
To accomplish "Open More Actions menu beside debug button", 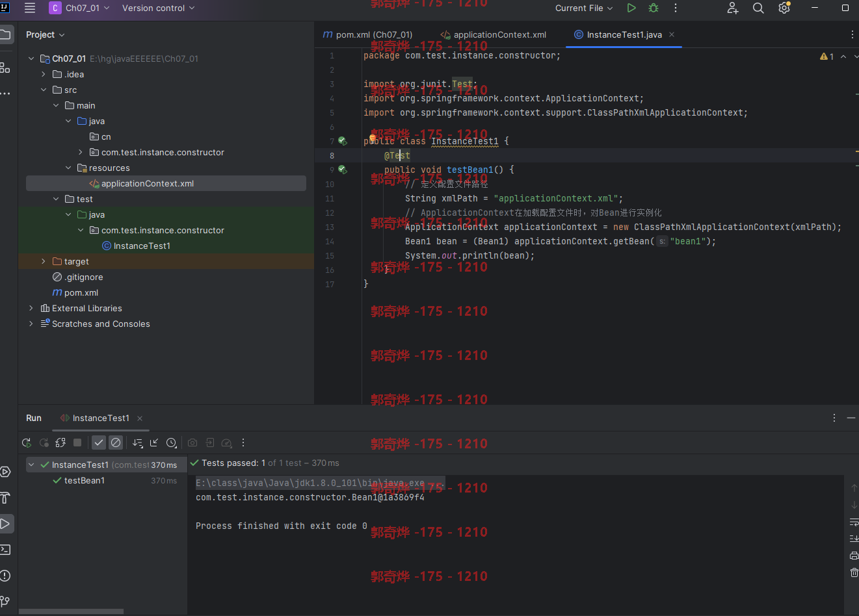I will pos(676,8).
